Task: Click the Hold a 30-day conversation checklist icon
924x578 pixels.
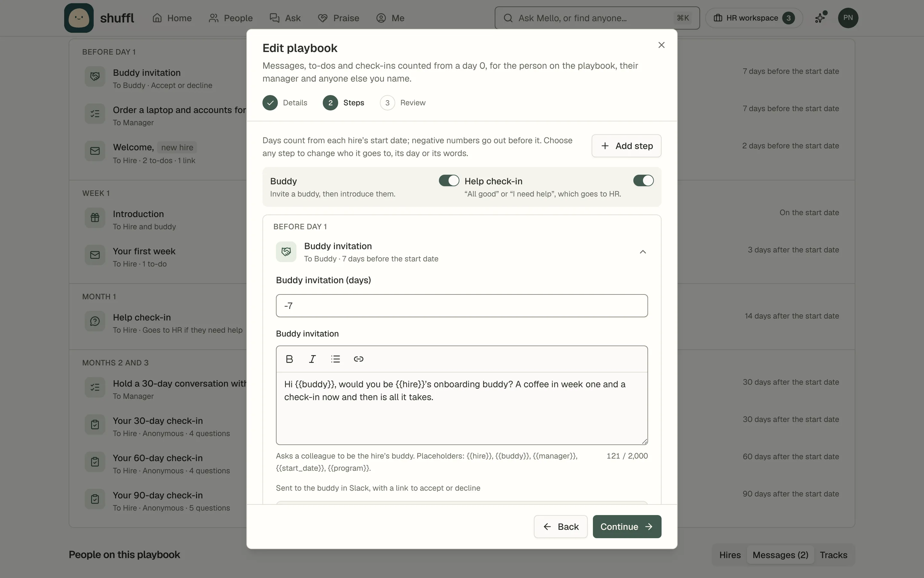Action: coord(95,387)
